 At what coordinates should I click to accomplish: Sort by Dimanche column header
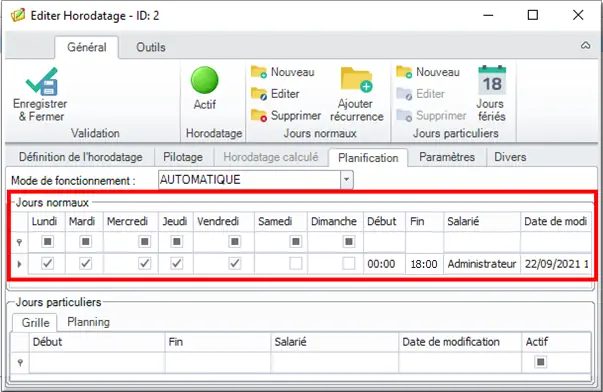point(335,222)
